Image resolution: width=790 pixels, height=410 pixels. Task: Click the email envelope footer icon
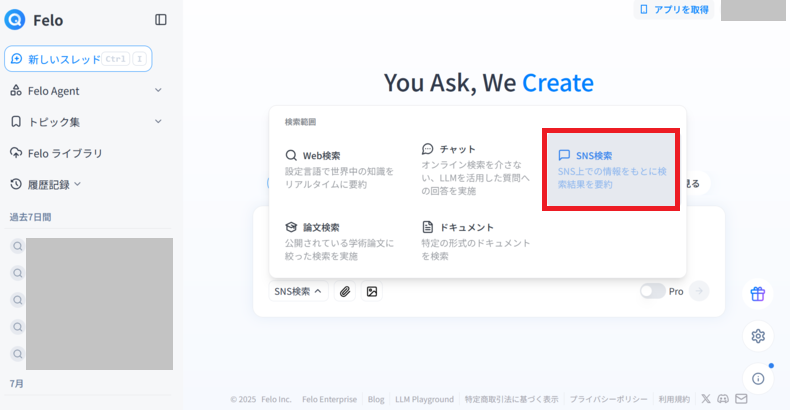click(741, 399)
